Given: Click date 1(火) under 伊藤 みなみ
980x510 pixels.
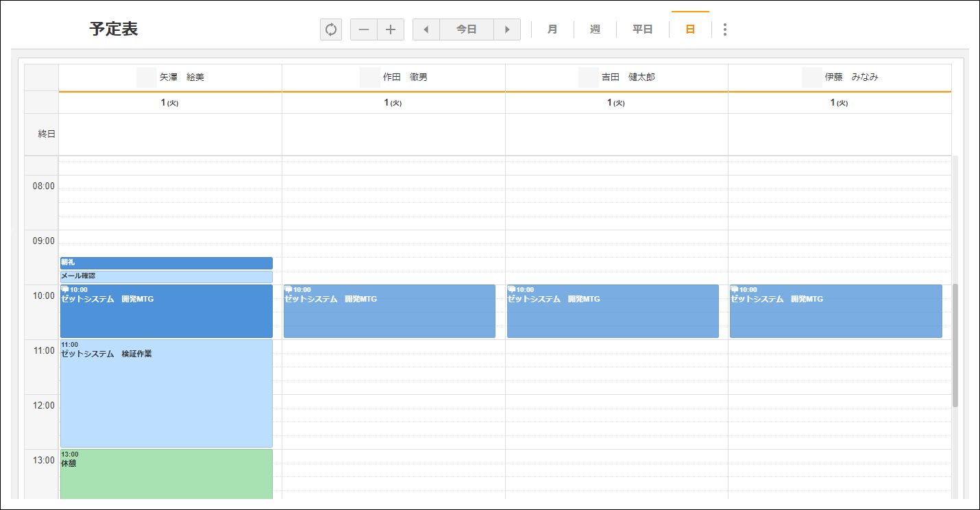Looking at the screenshot, I should pos(840,103).
